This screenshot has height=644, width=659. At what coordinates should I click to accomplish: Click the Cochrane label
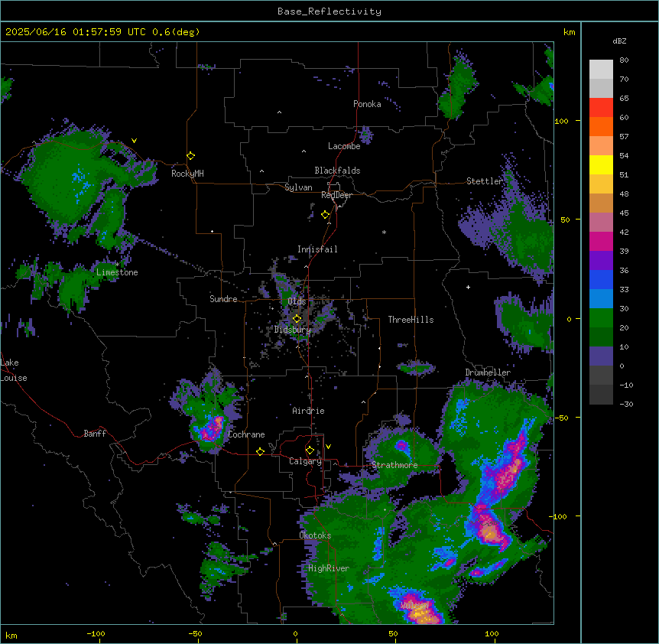pos(246,434)
